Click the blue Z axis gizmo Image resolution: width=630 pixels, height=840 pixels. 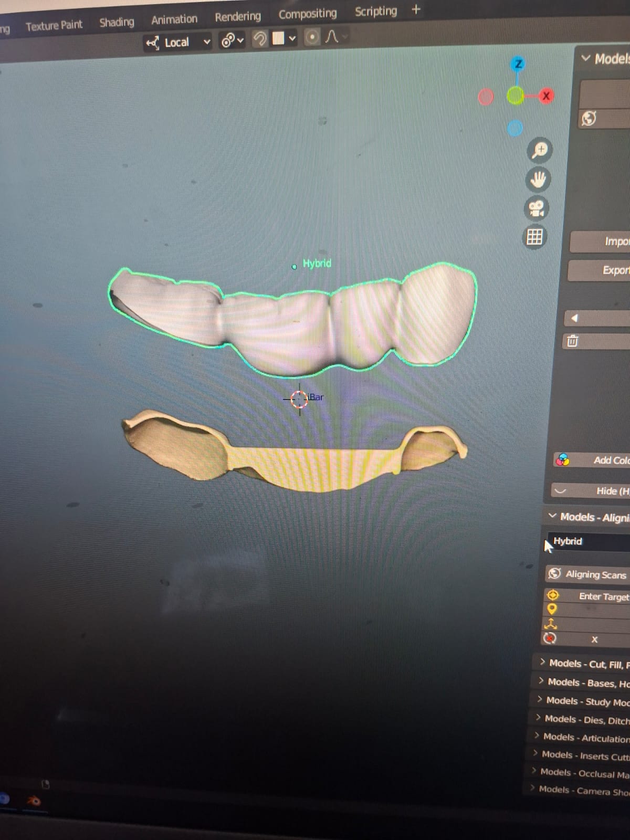pyautogui.click(x=518, y=64)
